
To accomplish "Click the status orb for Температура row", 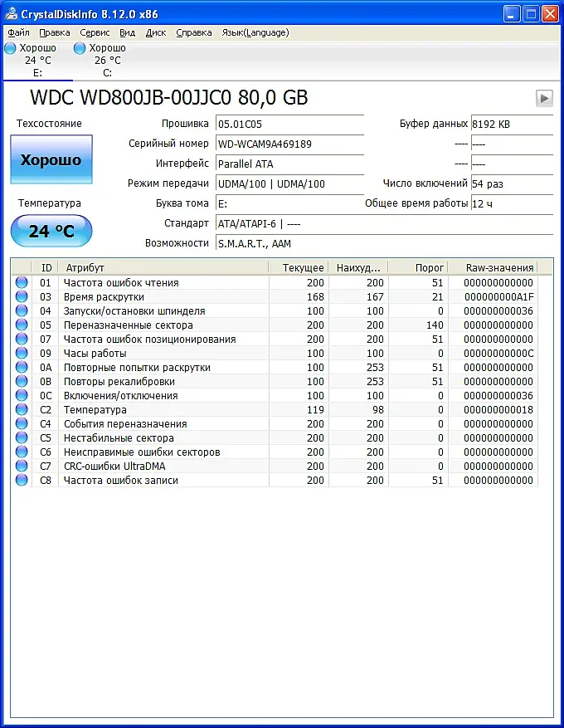I will [22, 409].
